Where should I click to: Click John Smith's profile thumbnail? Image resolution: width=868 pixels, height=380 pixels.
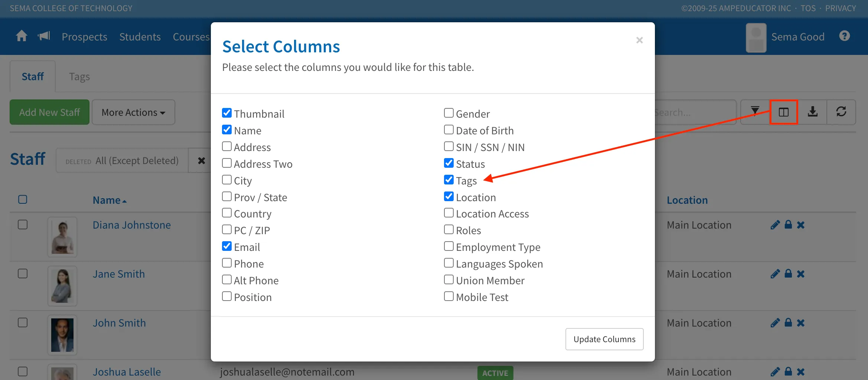click(x=62, y=335)
